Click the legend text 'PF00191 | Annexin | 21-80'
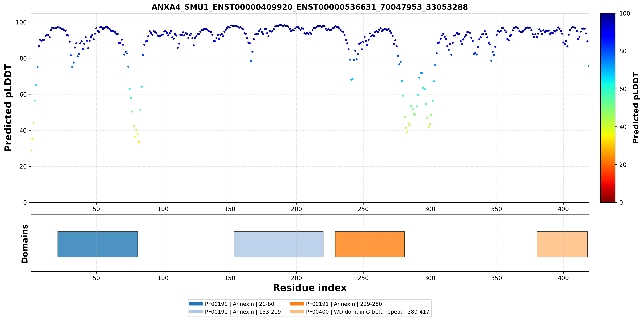Screen dimensions: 644x321 [240, 304]
